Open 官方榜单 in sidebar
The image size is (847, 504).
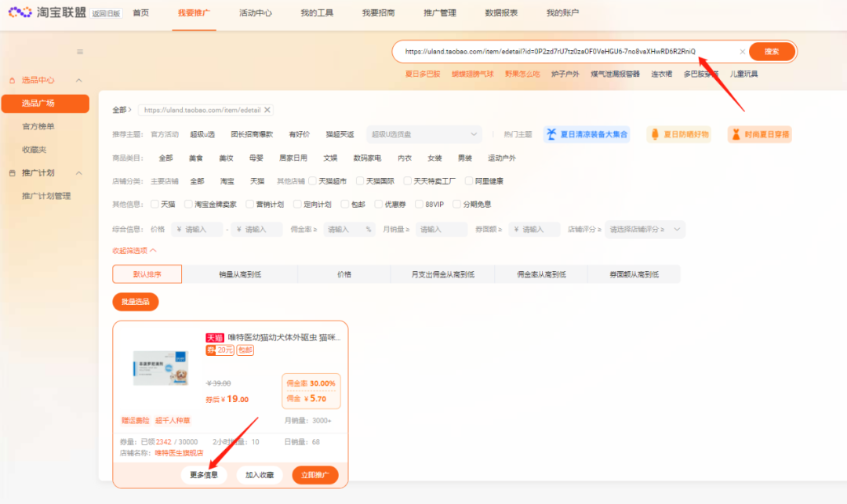click(38, 127)
